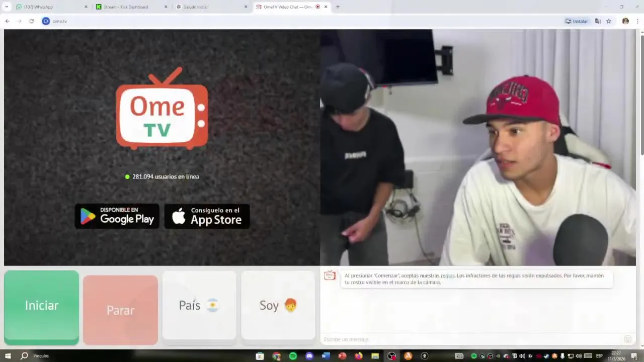Open File Explorer from the taskbar
644x362 pixels.
(375, 356)
